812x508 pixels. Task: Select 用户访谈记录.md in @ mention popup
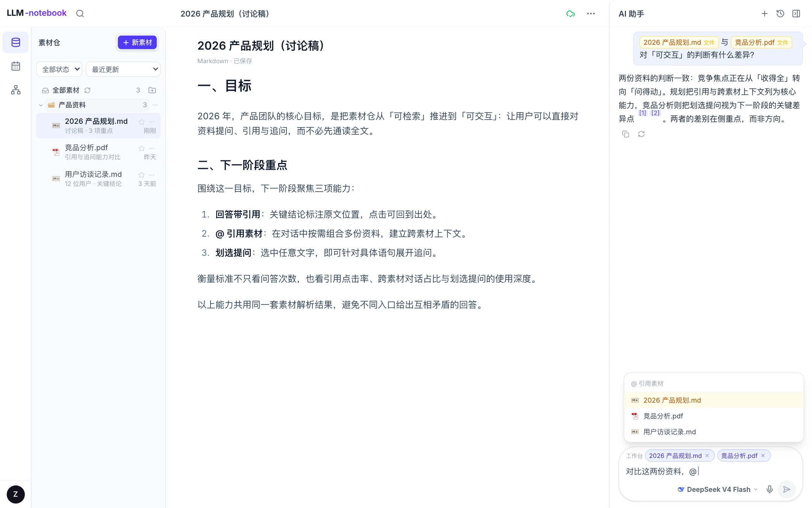714,432
